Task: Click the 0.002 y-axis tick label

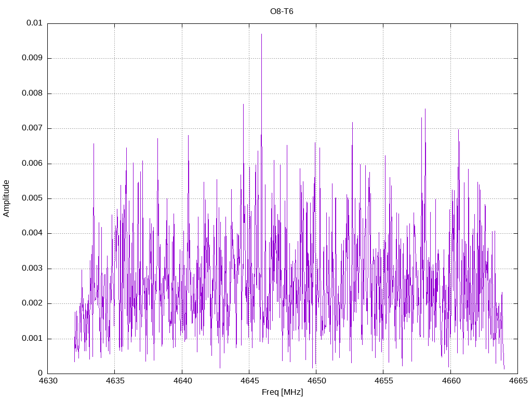Action: click(x=32, y=303)
